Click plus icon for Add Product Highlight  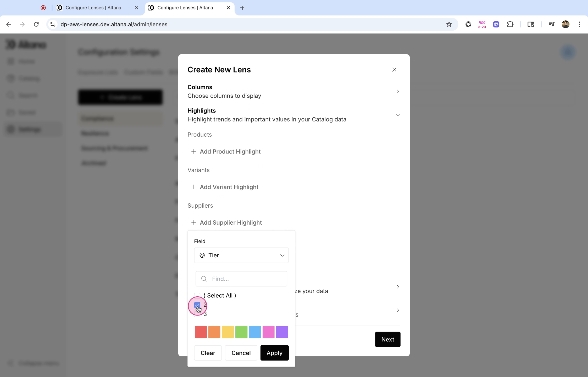tap(193, 152)
